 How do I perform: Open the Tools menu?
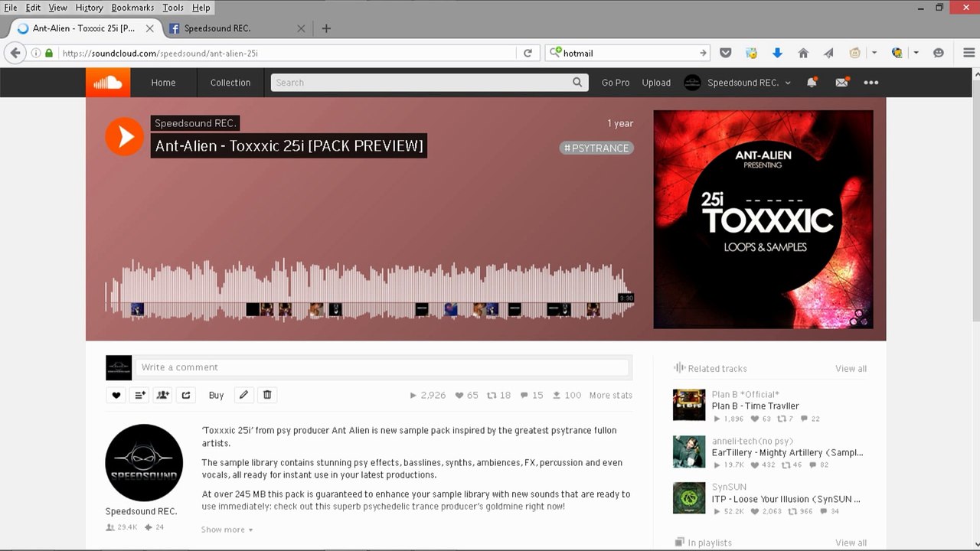173,8
